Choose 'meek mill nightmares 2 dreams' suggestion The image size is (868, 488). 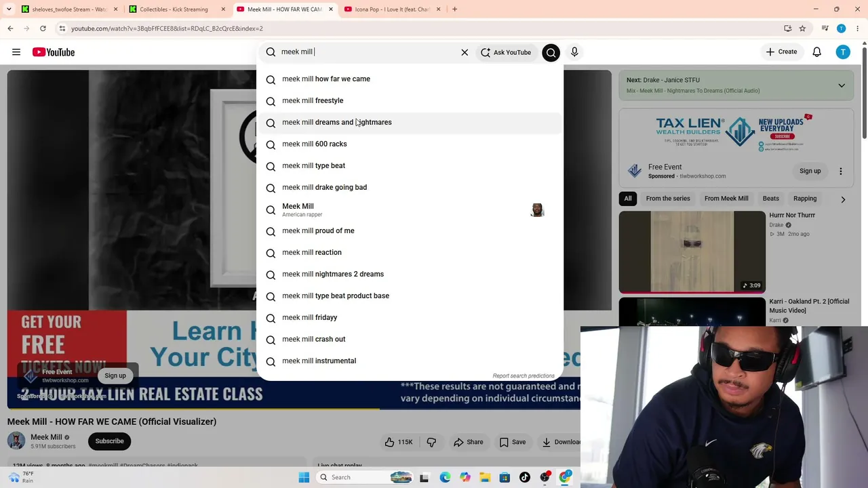tap(410, 274)
